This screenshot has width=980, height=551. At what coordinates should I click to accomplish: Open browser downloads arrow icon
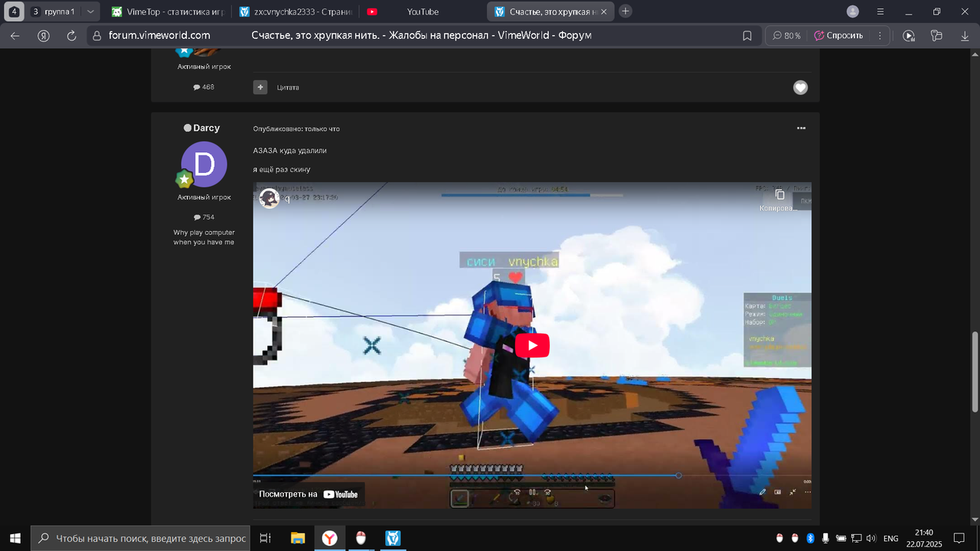click(x=965, y=35)
